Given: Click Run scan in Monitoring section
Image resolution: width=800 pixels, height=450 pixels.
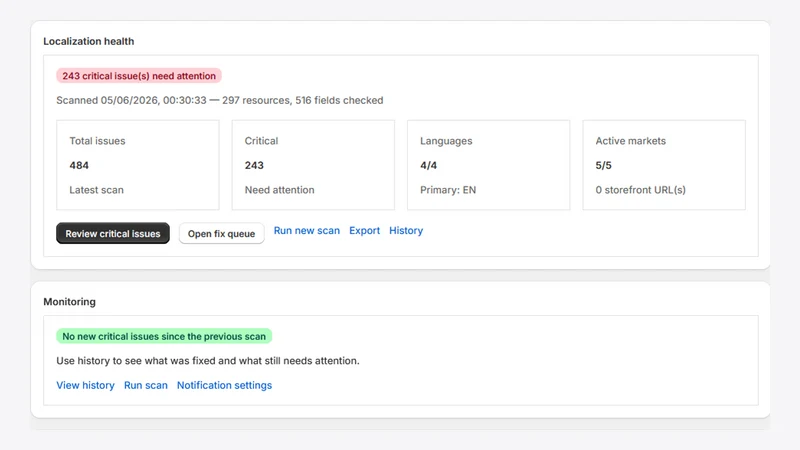Looking at the screenshot, I should tap(146, 385).
